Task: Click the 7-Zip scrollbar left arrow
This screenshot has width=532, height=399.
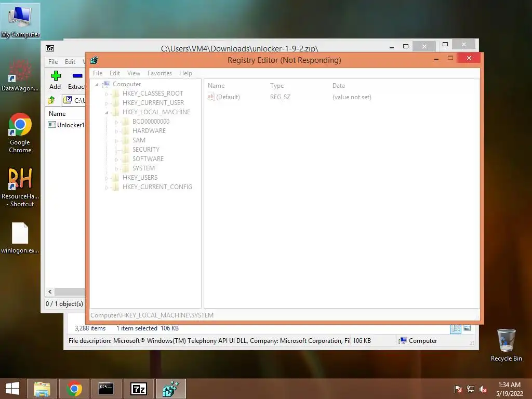Action: coord(50,292)
